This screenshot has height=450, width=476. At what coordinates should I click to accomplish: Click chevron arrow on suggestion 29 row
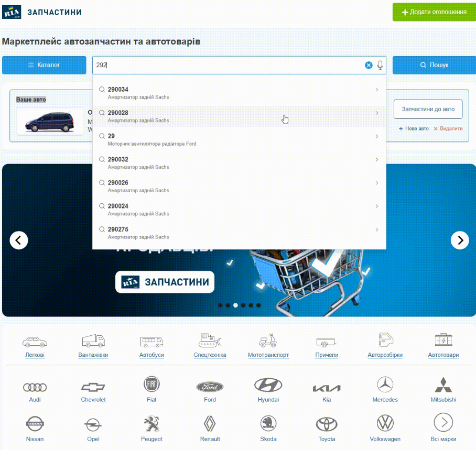click(377, 136)
